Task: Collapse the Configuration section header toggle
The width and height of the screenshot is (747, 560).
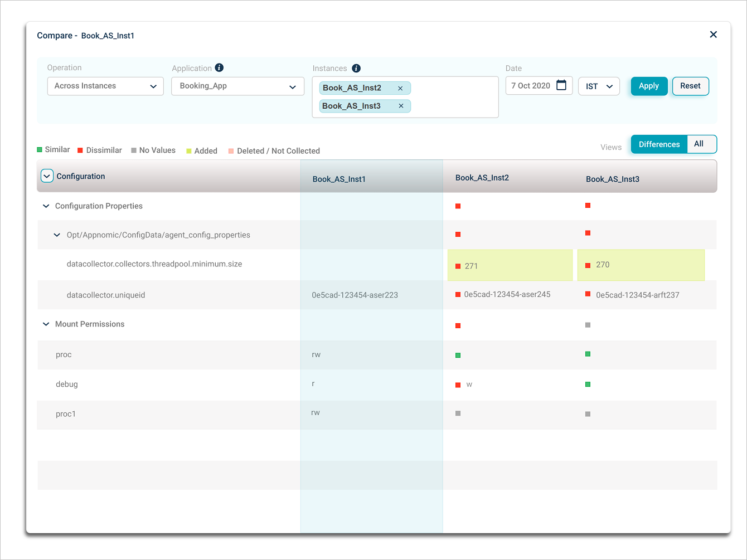Action: (x=47, y=176)
